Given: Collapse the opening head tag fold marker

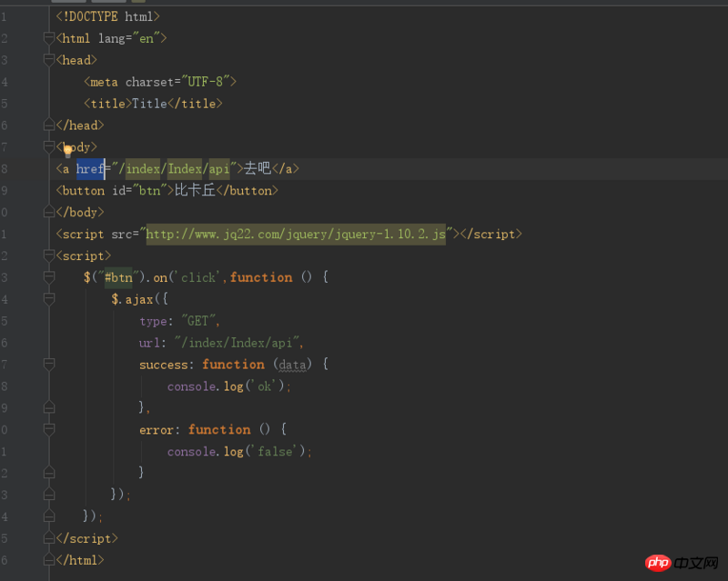Looking at the screenshot, I should [x=49, y=60].
